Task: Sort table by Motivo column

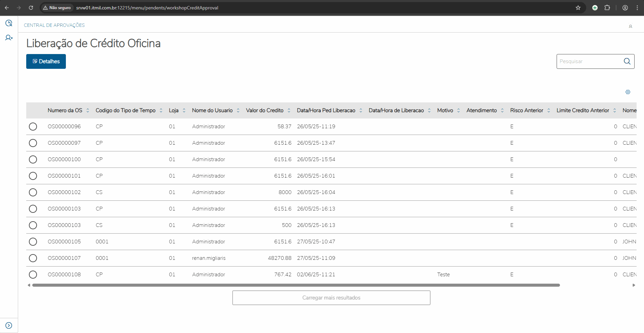Action: pos(458,110)
